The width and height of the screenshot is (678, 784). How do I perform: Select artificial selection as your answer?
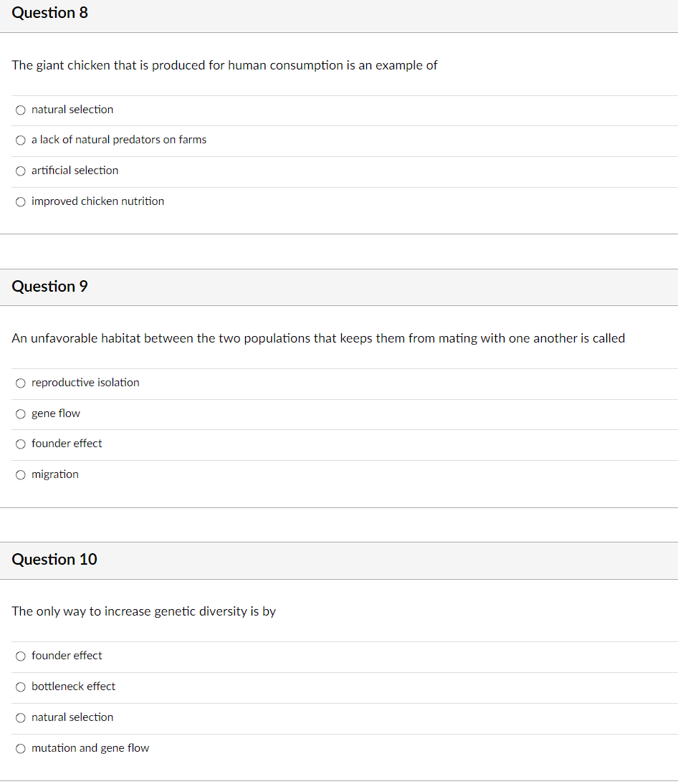[20, 171]
